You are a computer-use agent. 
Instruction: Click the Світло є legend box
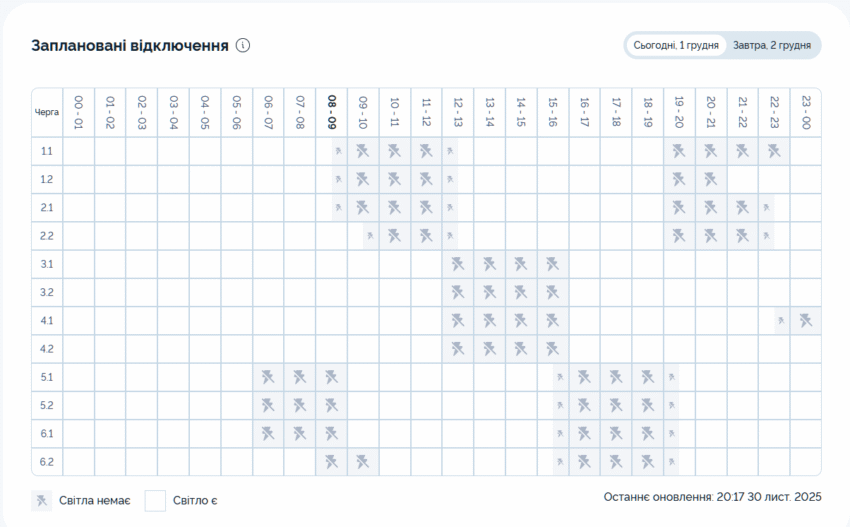[155, 500]
